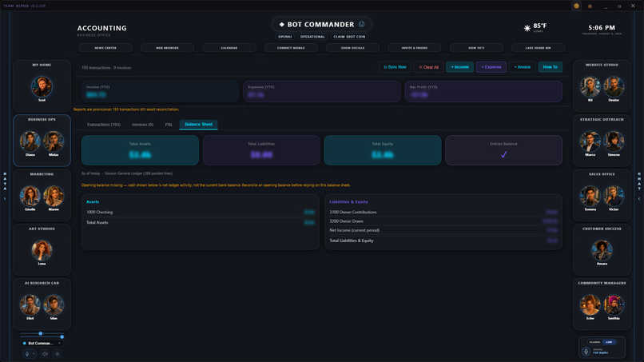This screenshot has width=644, height=362.
Task: Select the Simone agent avatar
Action: (x=614, y=141)
